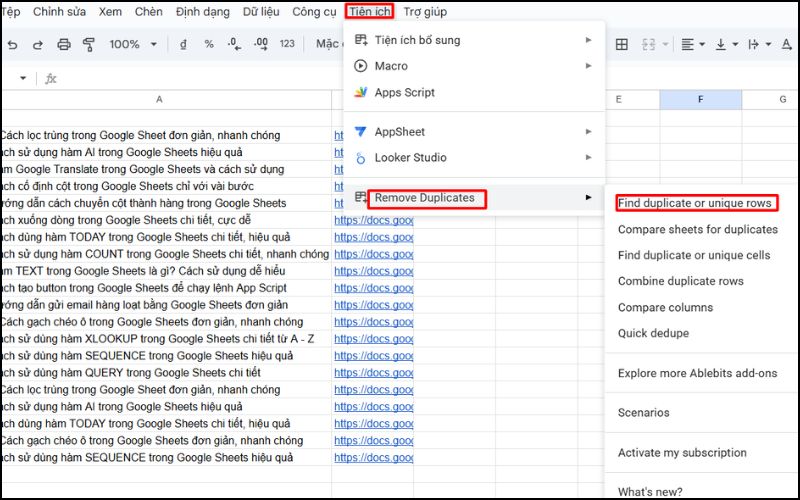Click Compare columns in submenu
Viewport: 800px width, 500px height.
pyautogui.click(x=665, y=307)
